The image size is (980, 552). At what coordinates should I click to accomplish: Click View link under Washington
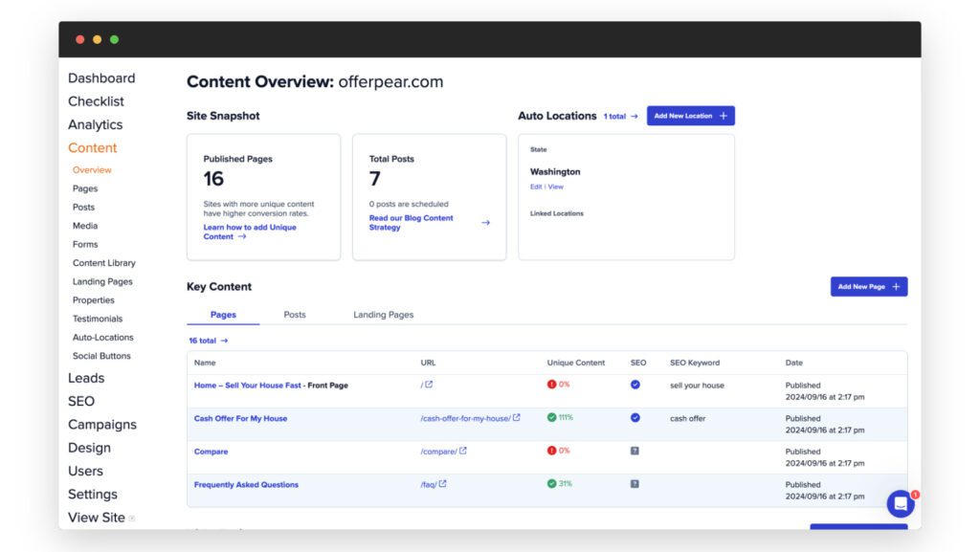[556, 187]
